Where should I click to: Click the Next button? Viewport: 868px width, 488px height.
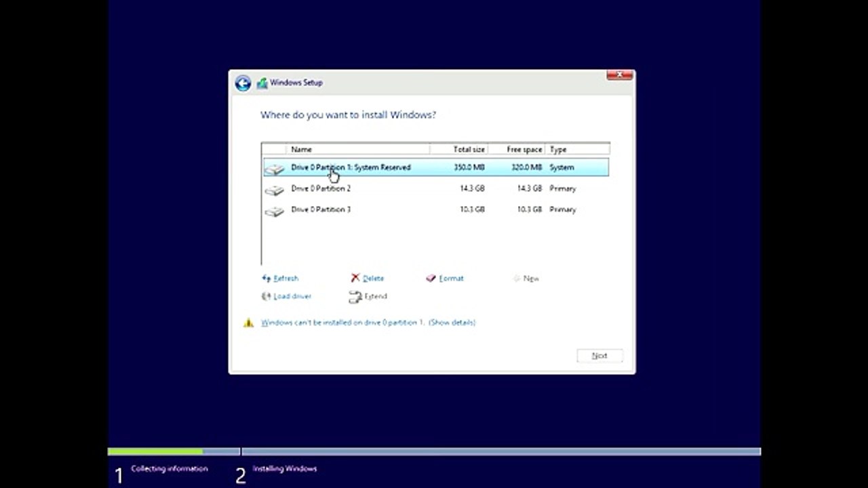point(599,356)
